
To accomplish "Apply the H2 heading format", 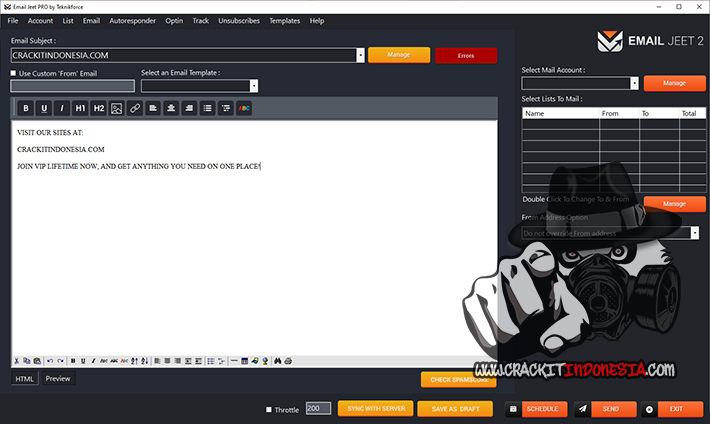I will (x=98, y=108).
